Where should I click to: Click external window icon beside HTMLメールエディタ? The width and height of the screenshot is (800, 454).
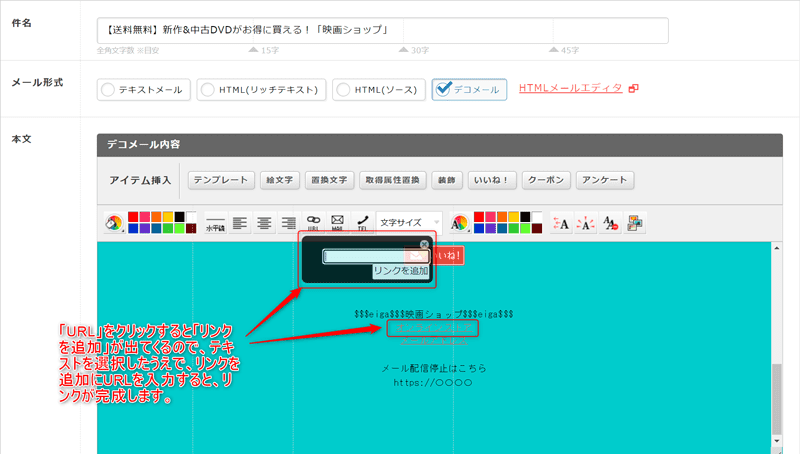click(x=633, y=88)
